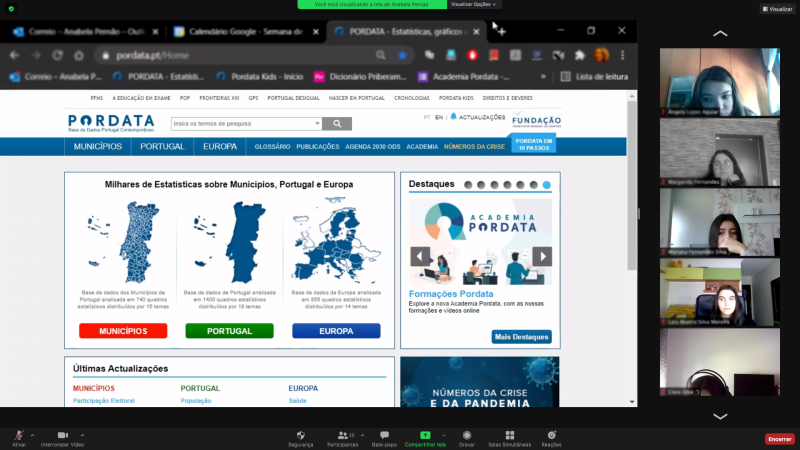Open the Reações emoji icon
Viewport: 800px width, 450px height.
(x=551, y=435)
